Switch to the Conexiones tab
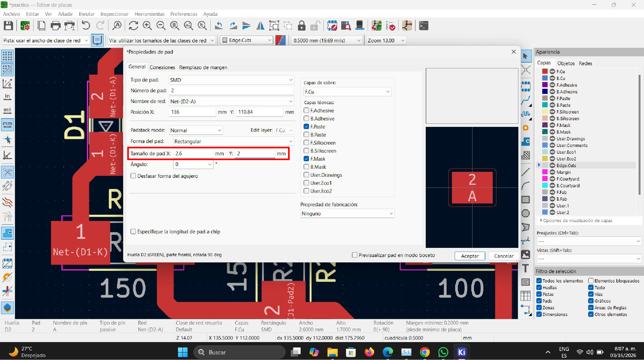Viewport: 644px width, 360px height. pyautogui.click(x=162, y=67)
